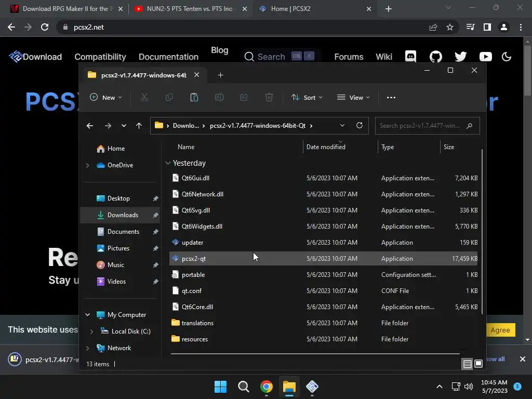
Task: Click the Copy icon in Explorer toolbar
Action: [169, 97]
